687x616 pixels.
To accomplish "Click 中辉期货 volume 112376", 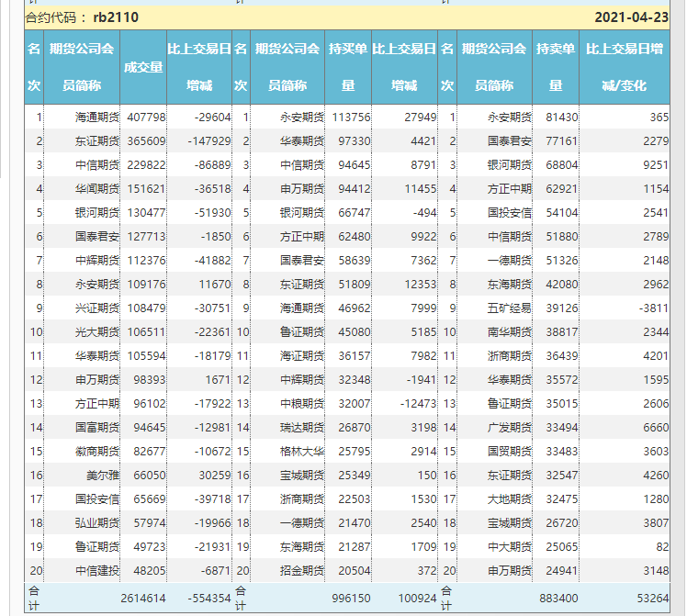I will pyautogui.click(x=146, y=261).
